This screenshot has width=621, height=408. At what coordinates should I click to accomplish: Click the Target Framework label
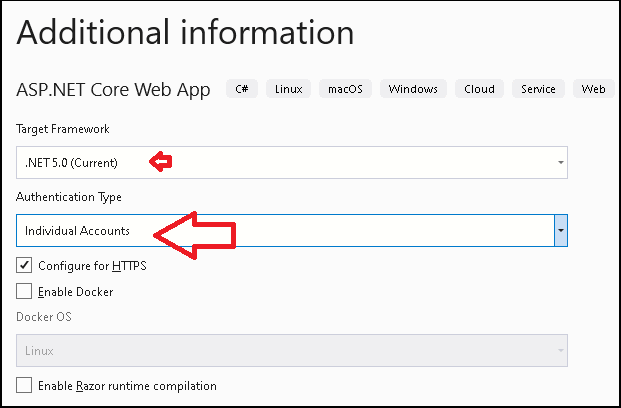click(63, 129)
